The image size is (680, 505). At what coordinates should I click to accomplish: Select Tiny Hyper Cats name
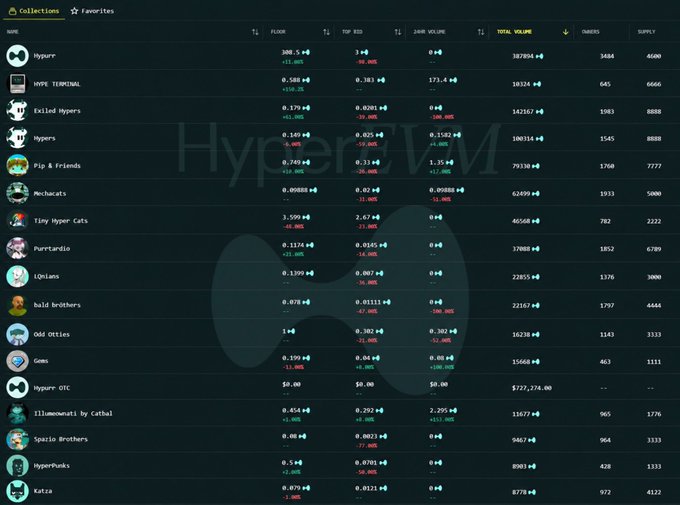click(x=61, y=221)
